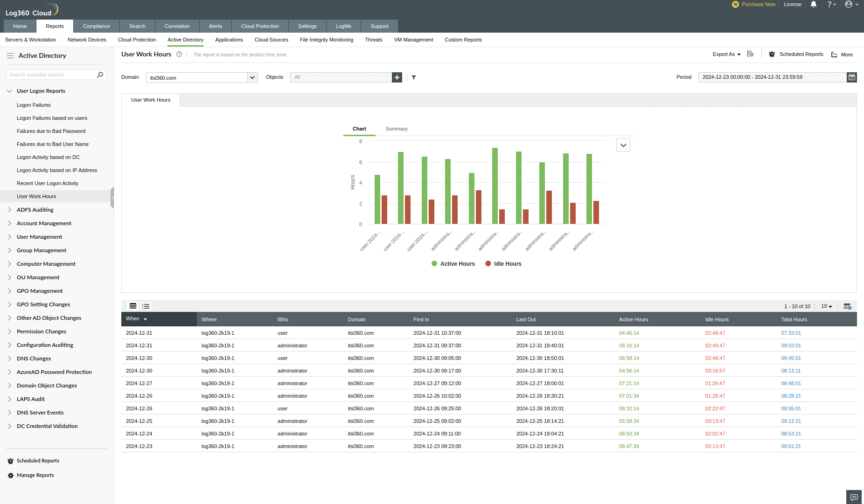Image resolution: width=864 pixels, height=504 pixels.
Task: Open the Compliance tab
Action: click(x=97, y=26)
